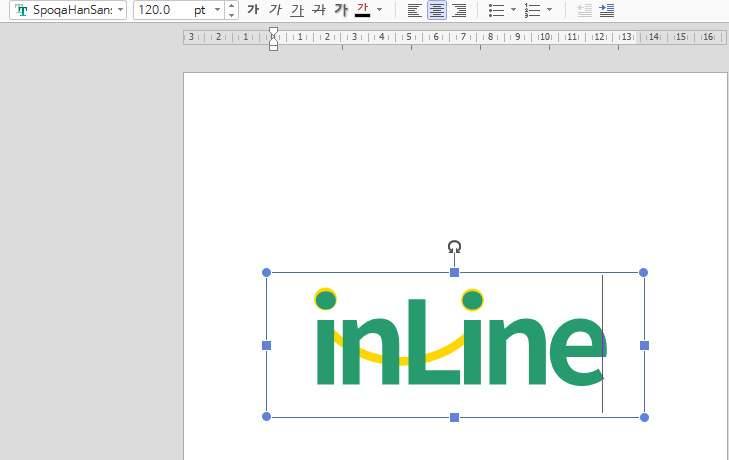Open the font color dropdown arrow
Screen dimensions: 729x460
tap(380, 9)
